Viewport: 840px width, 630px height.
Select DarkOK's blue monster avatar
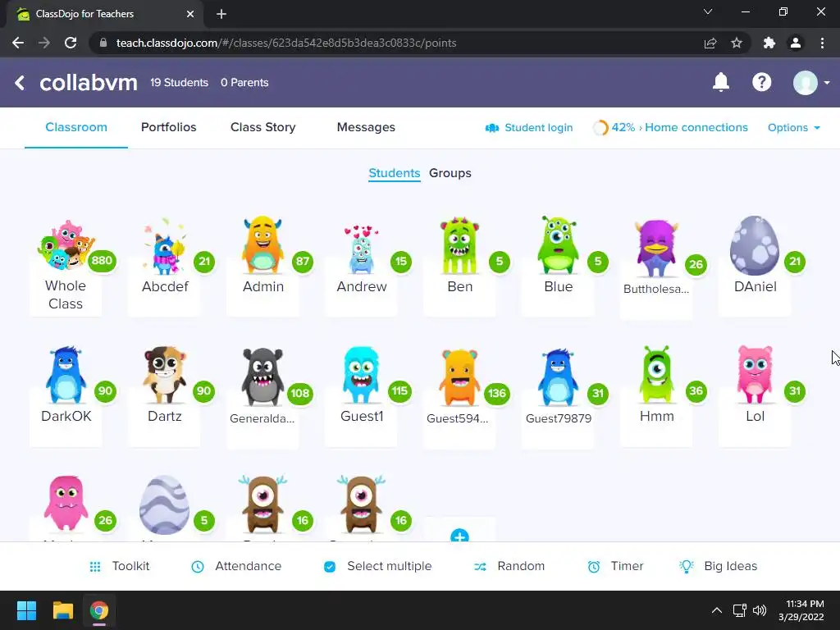pos(66,375)
